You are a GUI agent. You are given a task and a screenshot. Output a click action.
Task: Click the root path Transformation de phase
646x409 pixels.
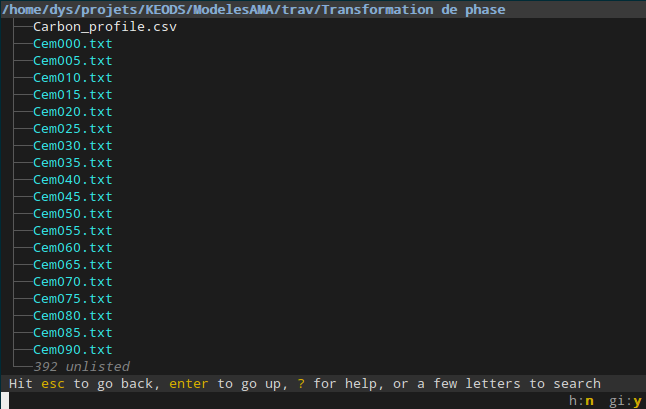[253, 9]
